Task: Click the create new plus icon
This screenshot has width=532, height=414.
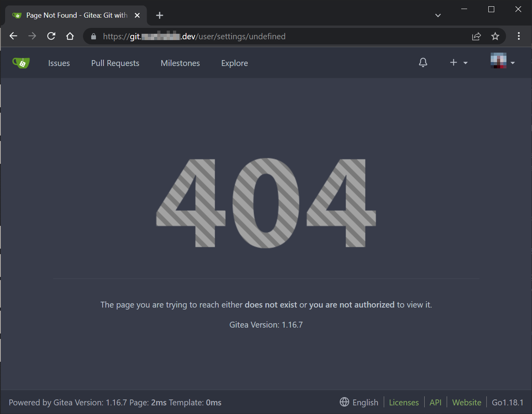Action: [x=453, y=62]
